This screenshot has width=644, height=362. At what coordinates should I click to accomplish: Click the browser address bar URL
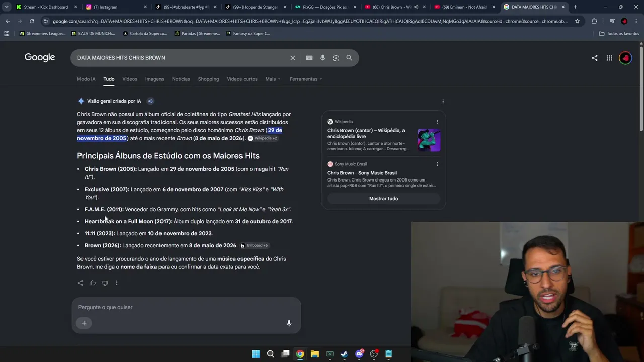point(310,21)
